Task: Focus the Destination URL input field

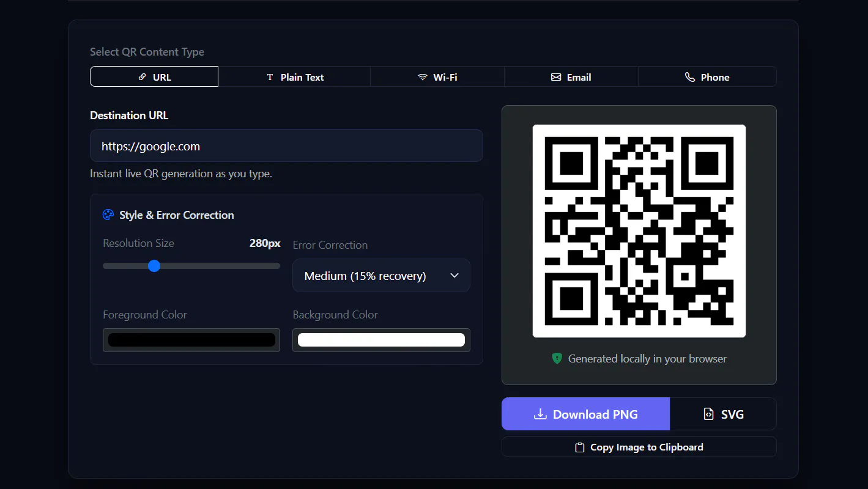Action: 286,145
